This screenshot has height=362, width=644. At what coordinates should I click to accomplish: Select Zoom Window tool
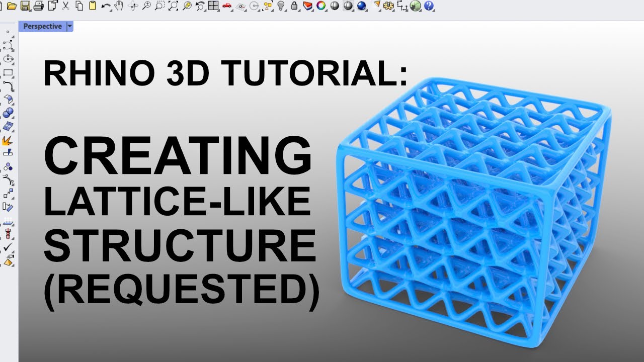tap(159, 6)
